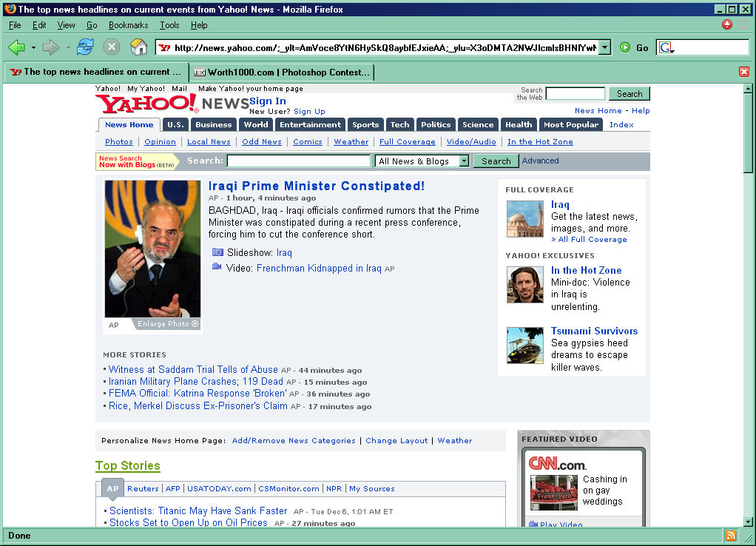Screen dimensions: 756x546
Task: Open the Health news tab
Action: 519,124
